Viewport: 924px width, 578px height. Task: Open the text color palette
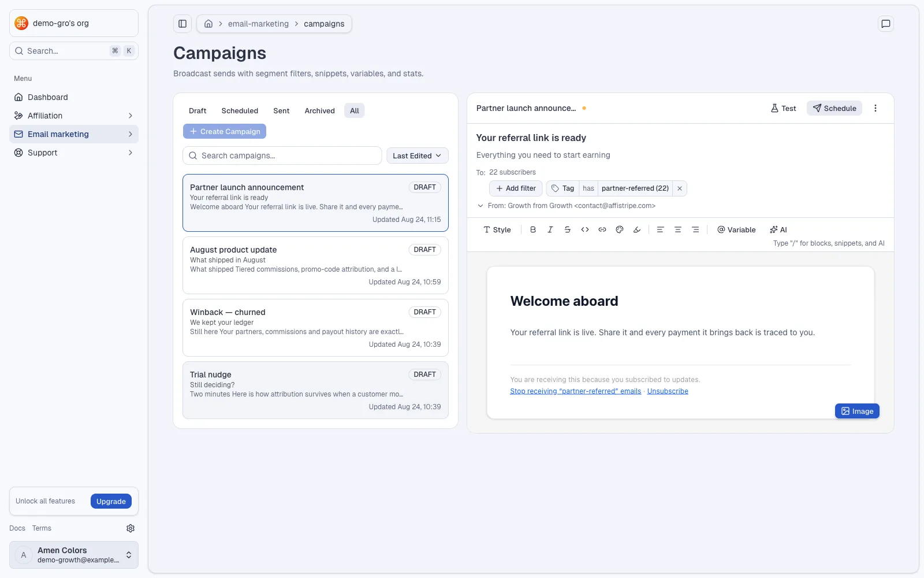620,229
